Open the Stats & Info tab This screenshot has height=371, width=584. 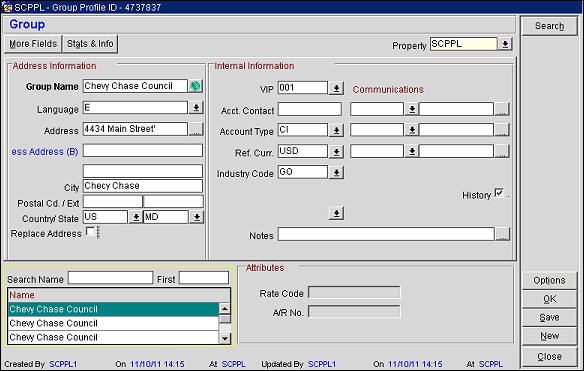pos(90,44)
